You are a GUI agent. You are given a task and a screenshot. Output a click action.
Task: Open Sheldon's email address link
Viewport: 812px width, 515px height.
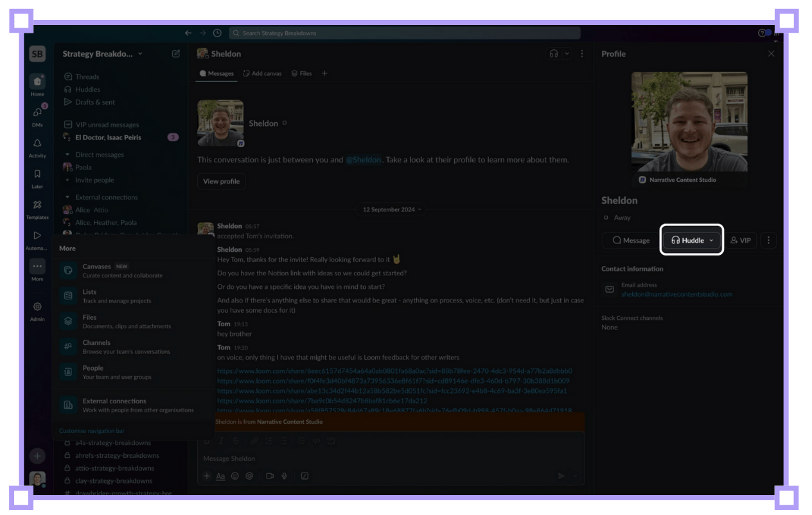coord(676,294)
